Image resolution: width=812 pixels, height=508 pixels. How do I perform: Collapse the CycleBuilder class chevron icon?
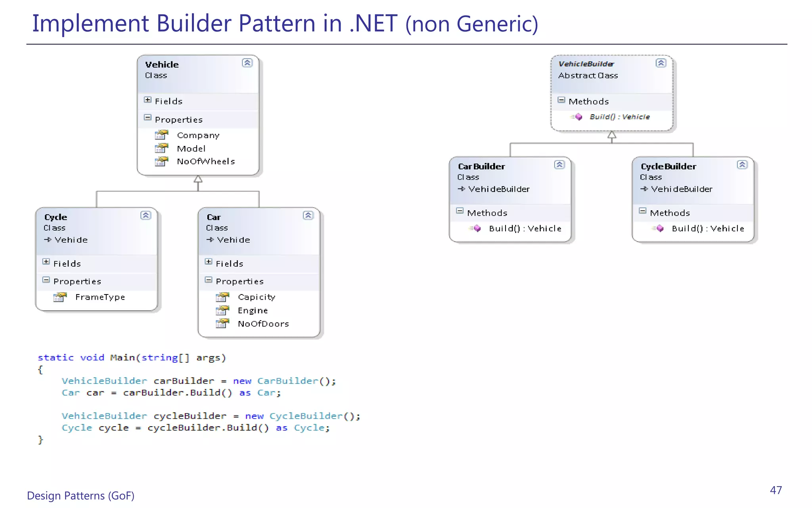tap(742, 164)
